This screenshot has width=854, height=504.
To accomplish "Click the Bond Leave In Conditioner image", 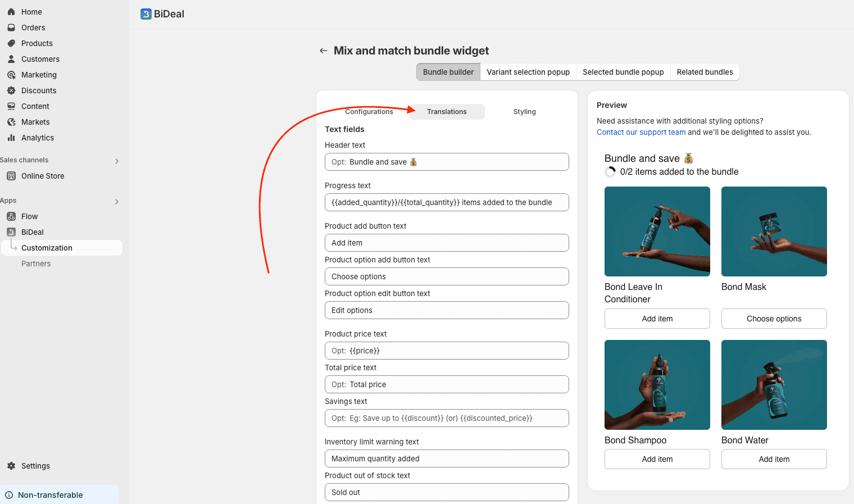I will 657,231.
